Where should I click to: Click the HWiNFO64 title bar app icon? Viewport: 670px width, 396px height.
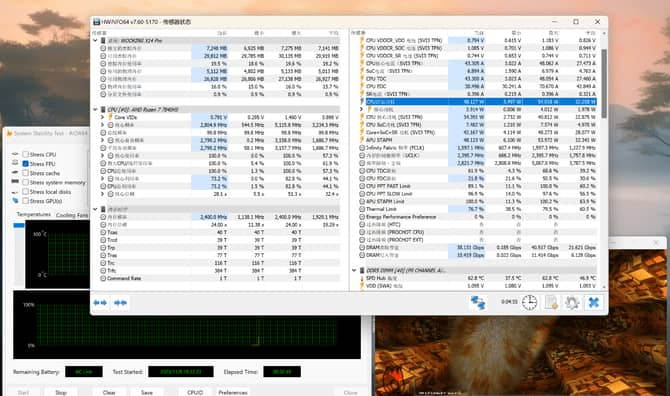pos(97,22)
